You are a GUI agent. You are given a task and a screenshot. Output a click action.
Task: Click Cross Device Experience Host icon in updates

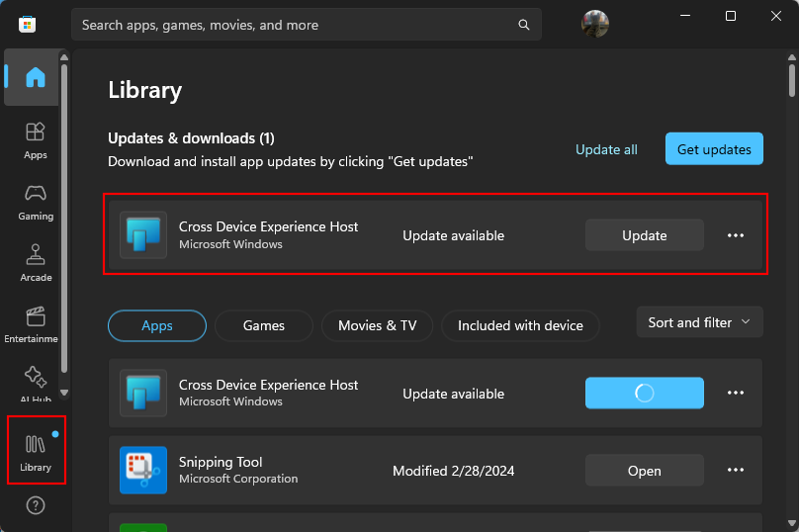(x=143, y=235)
